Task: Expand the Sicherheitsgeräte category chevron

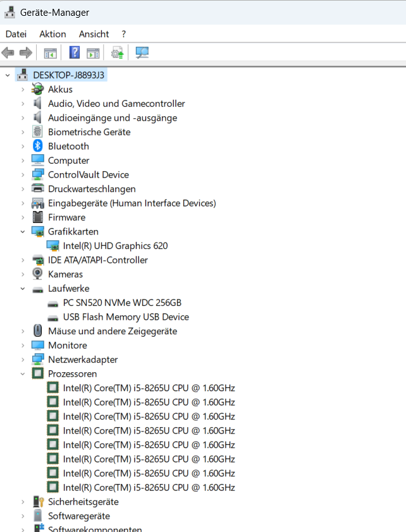Action: 23,502
